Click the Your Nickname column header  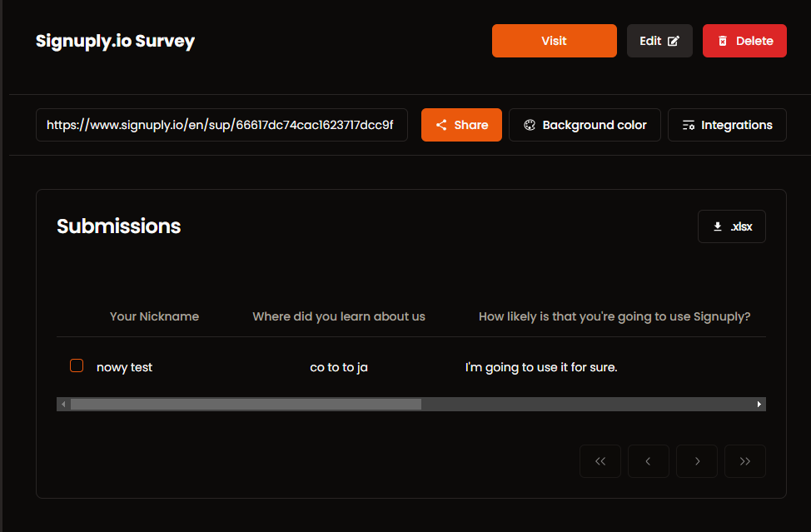coord(154,316)
